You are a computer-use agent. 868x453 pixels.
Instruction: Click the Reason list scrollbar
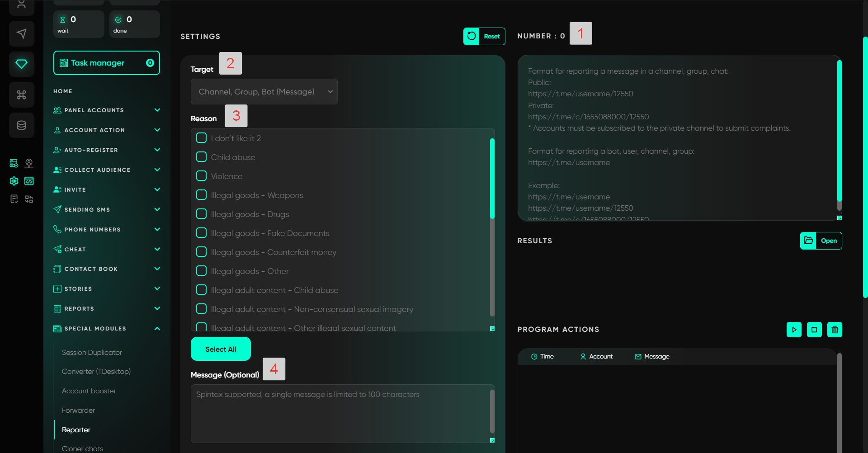click(492, 179)
